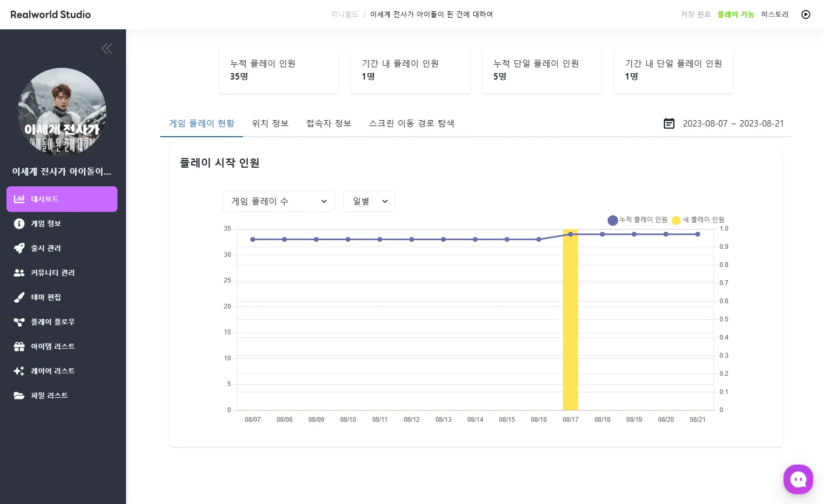Click the rocket release management icon
The height and width of the screenshot is (504, 824).
coord(19,248)
